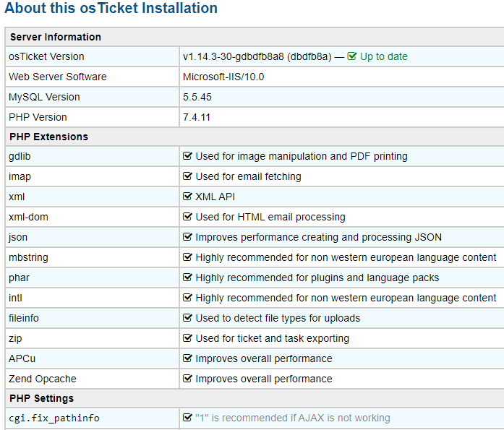The width and height of the screenshot is (504, 430).
Task: Click the mbstring row check icon
Action: (x=187, y=257)
